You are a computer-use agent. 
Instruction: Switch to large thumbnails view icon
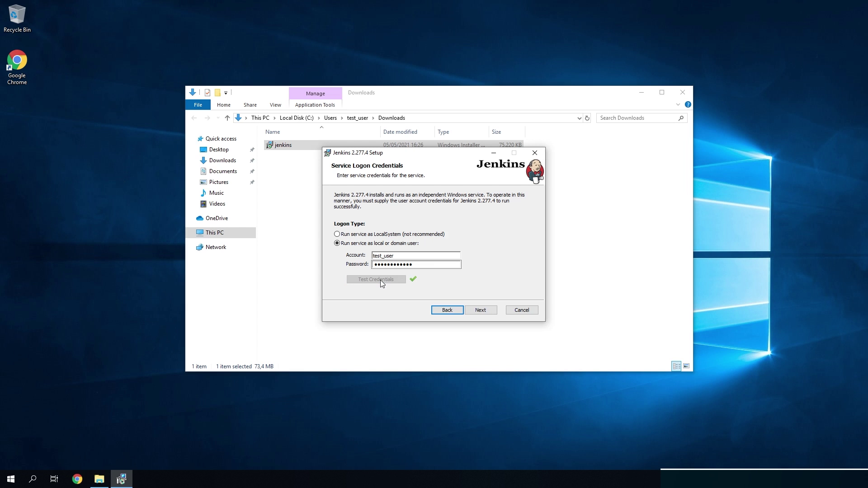point(686,366)
